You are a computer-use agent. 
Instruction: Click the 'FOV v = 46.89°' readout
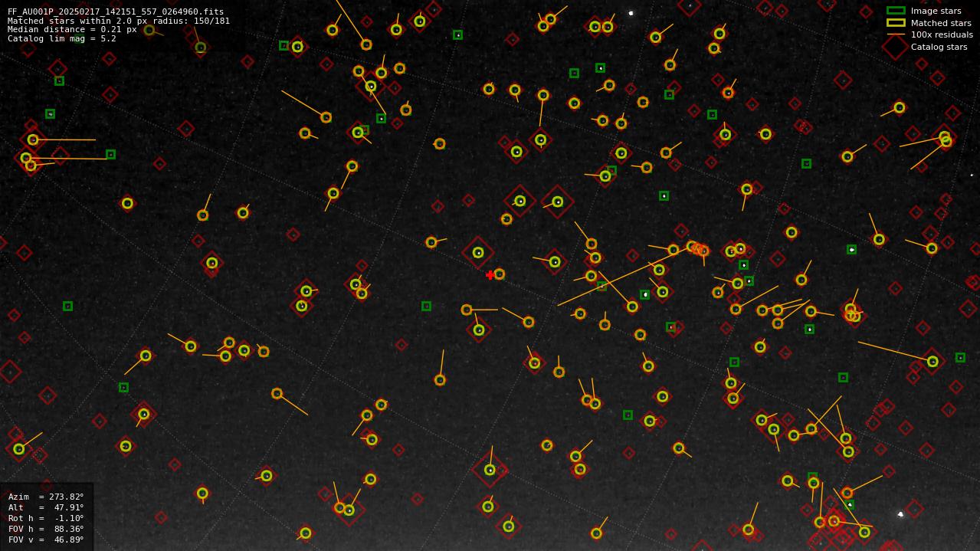[x=46, y=540]
